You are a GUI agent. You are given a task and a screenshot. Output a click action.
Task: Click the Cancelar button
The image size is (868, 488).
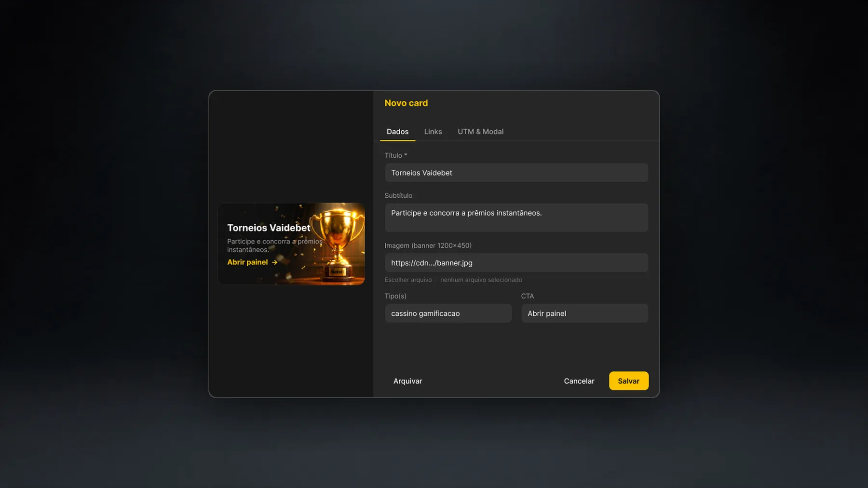coord(579,381)
